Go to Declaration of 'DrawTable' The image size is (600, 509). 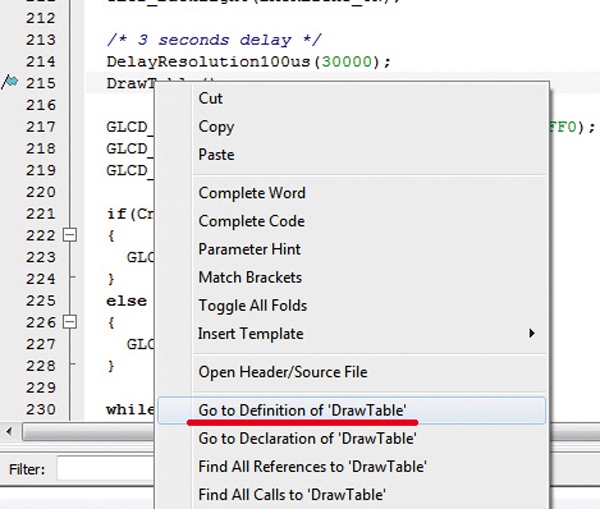pos(307,438)
